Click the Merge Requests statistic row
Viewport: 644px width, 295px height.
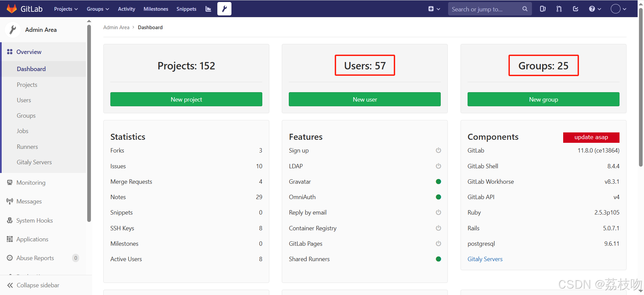[x=186, y=182]
